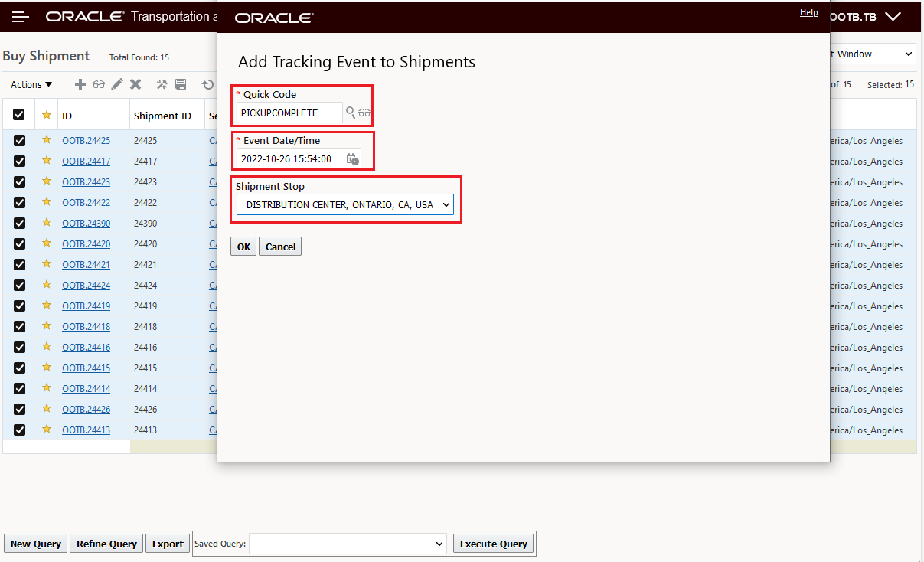The image size is (924, 562).
Task: Click Shipment ID cell 24424
Action: click(145, 285)
